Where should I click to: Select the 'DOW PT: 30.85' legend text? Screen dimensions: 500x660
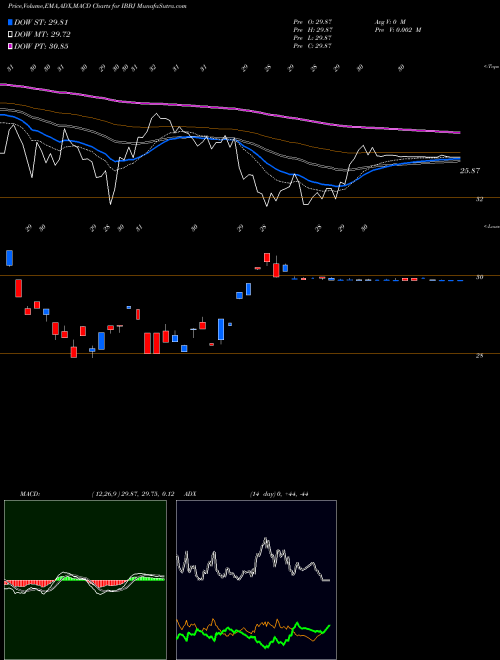click(x=41, y=46)
